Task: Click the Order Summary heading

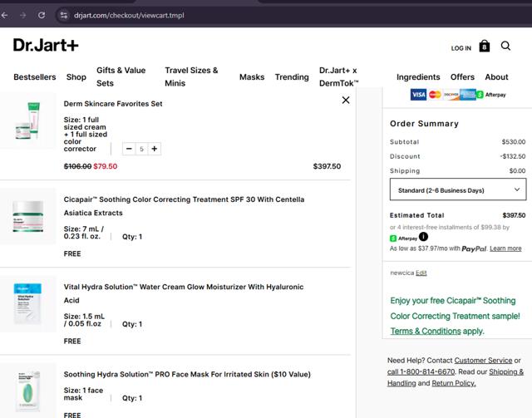Action: click(424, 124)
